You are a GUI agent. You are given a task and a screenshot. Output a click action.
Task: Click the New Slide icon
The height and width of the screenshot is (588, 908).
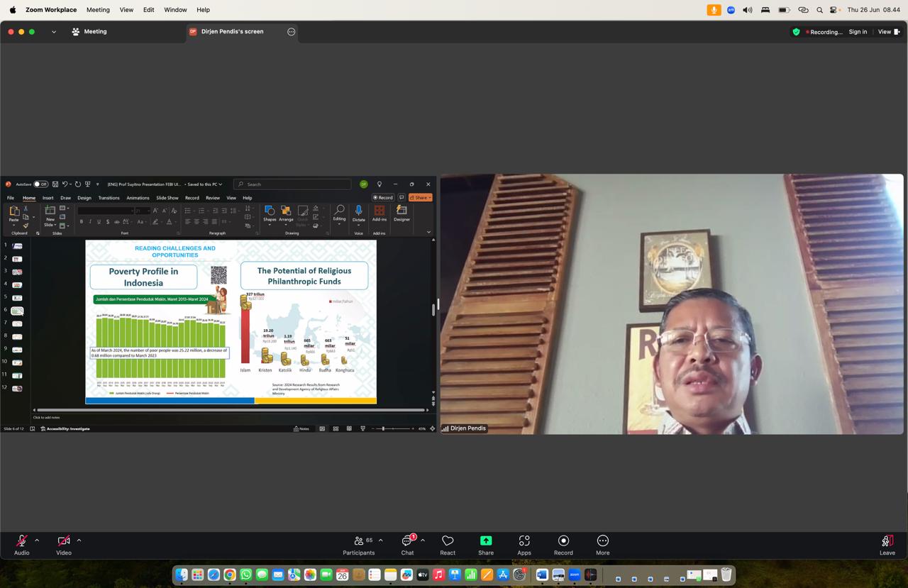click(x=50, y=211)
